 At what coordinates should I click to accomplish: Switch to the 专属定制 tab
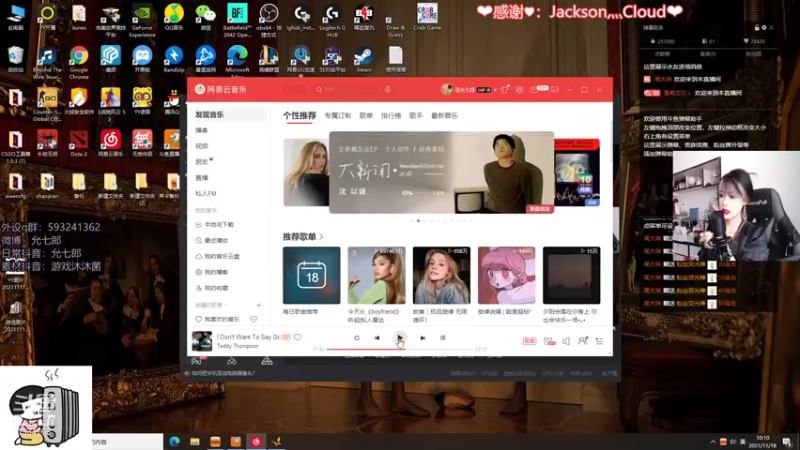338,116
